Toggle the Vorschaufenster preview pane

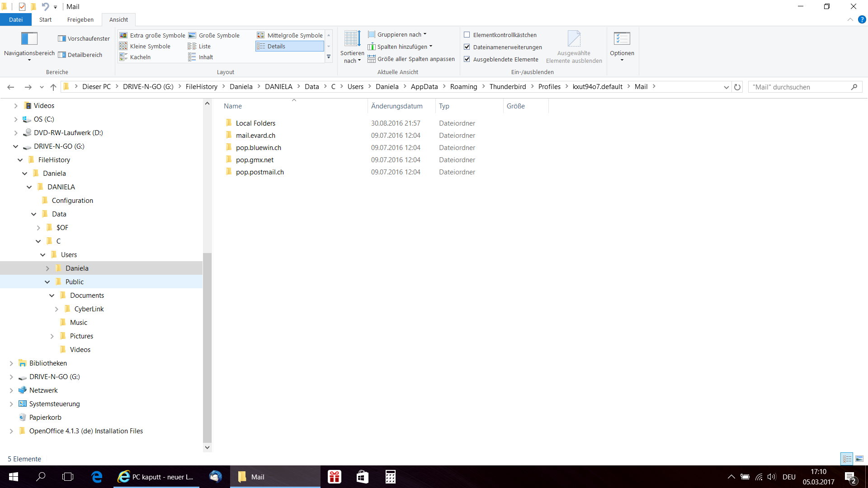(84, 39)
